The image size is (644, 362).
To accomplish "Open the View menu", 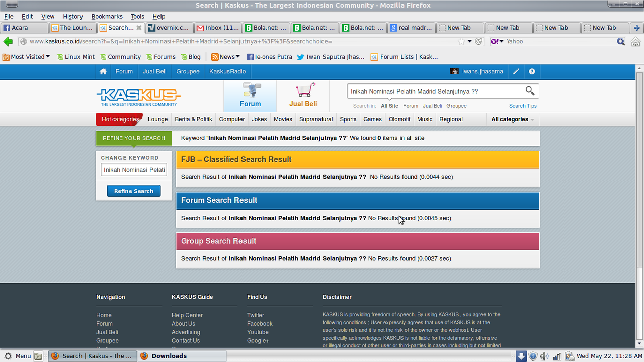I will [x=48, y=16].
